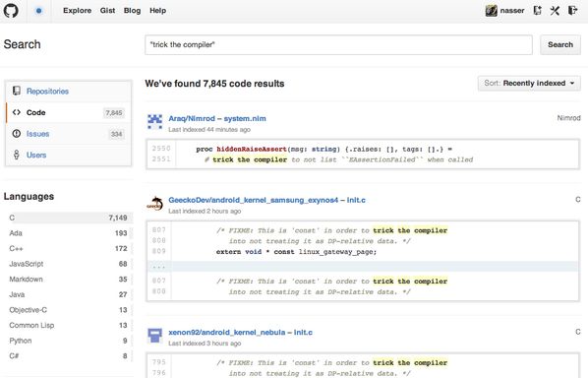Open GeeckoDev's init.c file link
Image resolution: width=588 pixels, height=378 pixels.
tap(356, 200)
